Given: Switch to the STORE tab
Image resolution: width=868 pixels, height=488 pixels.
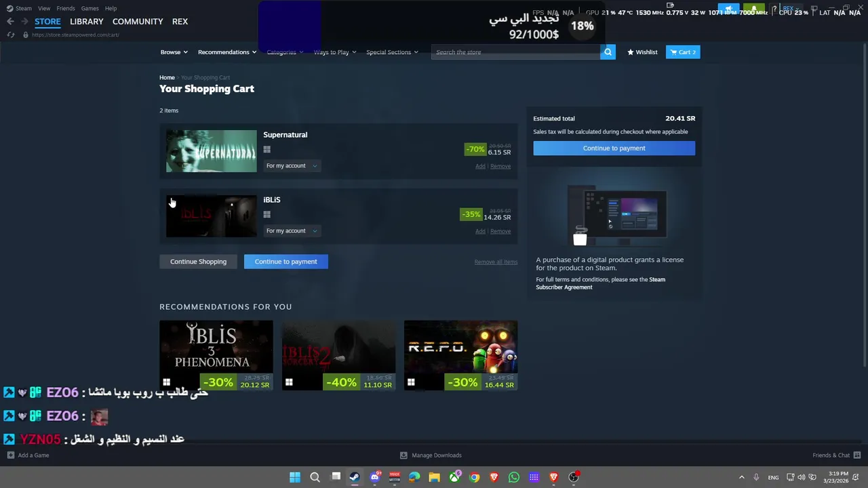Looking at the screenshot, I should (x=47, y=22).
